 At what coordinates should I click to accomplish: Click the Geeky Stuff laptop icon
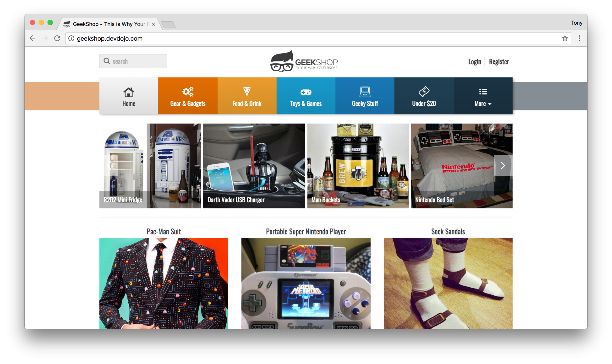365,92
